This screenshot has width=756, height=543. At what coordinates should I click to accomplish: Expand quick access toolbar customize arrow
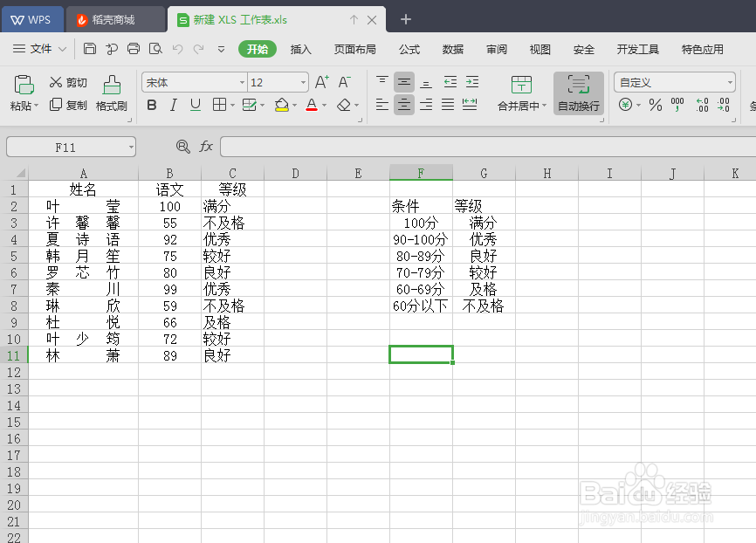click(x=222, y=49)
